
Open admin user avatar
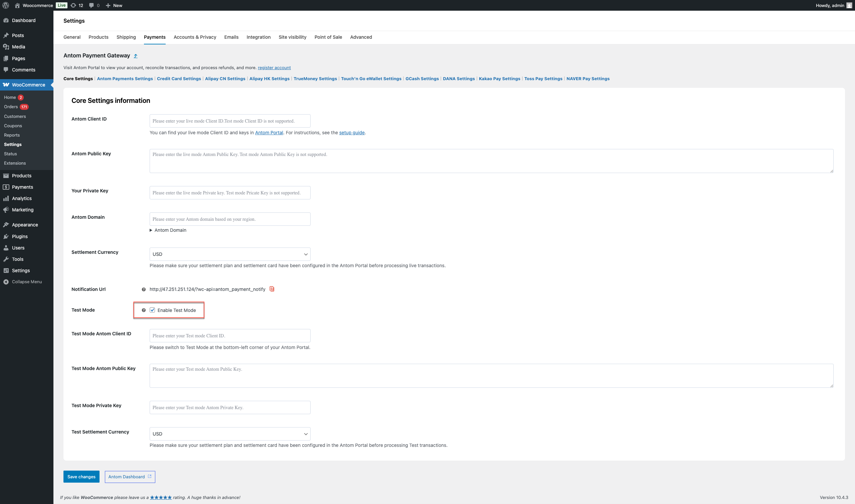coord(849,5)
